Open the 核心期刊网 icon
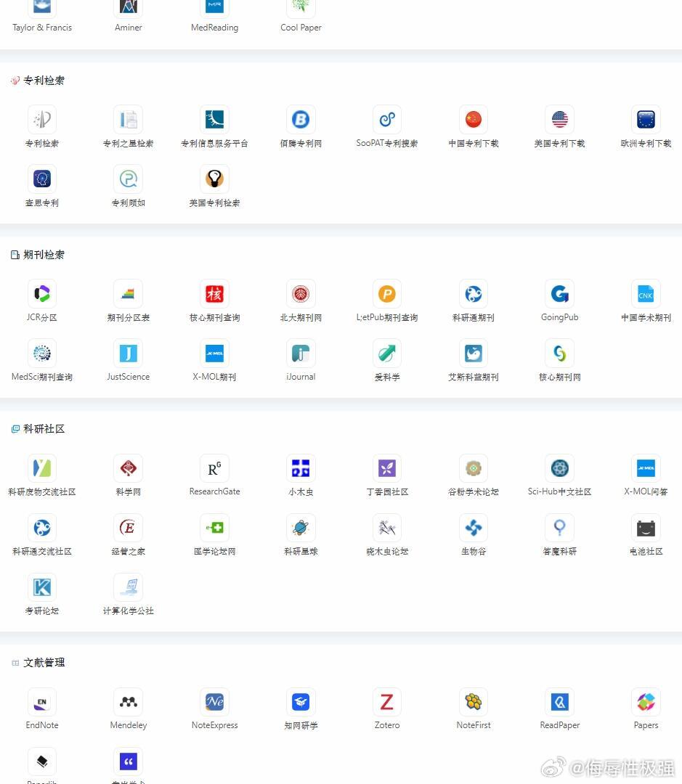Image resolution: width=682 pixels, height=784 pixels. coord(560,353)
